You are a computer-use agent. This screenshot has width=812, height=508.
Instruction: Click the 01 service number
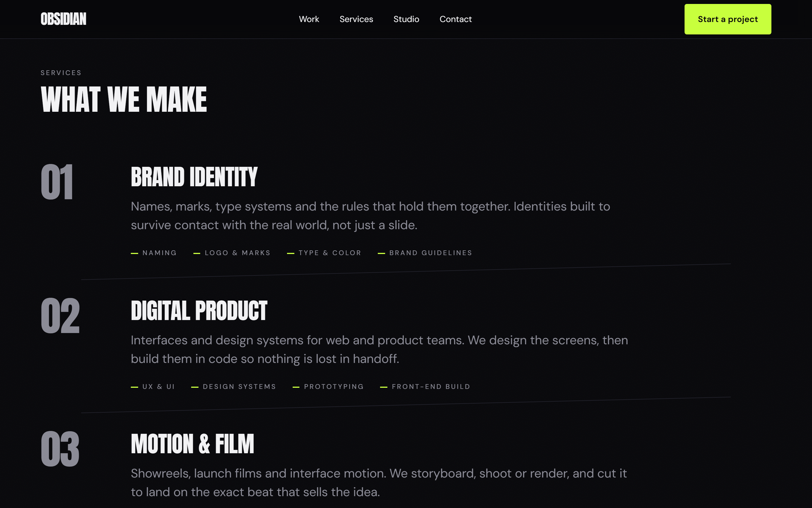tap(57, 182)
